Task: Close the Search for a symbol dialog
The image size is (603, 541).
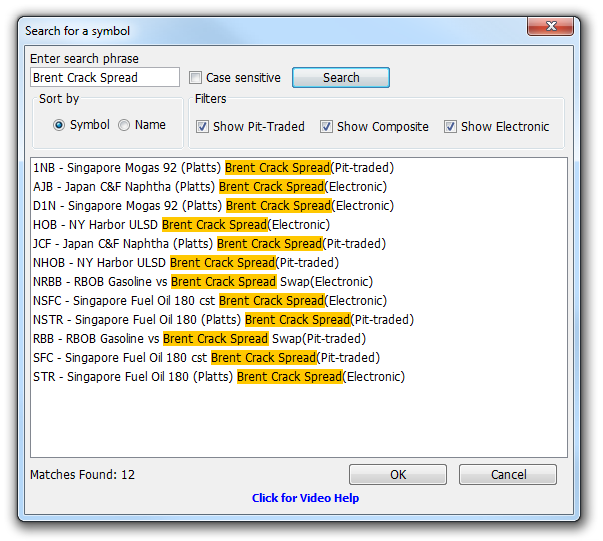Action: 550,26
